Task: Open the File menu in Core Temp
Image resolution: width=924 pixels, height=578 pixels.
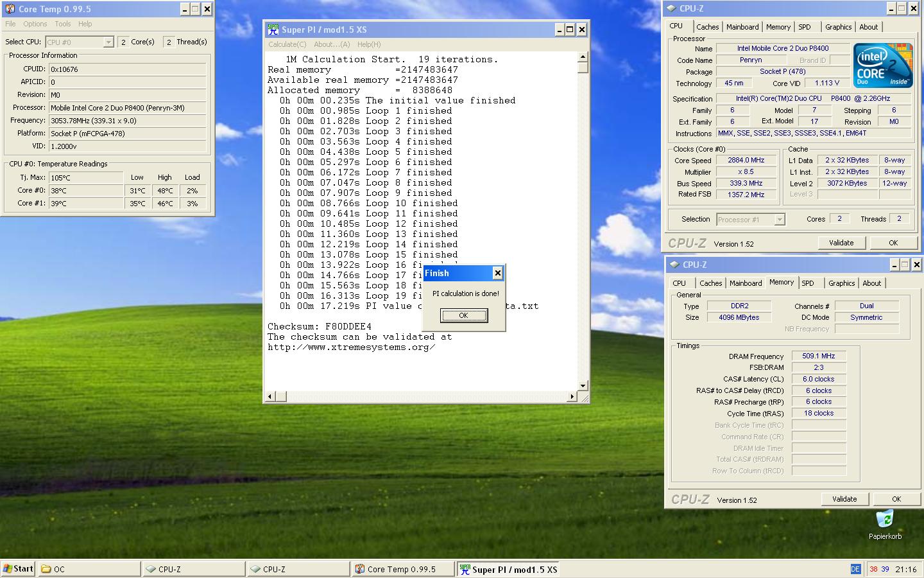Action: [x=10, y=24]
